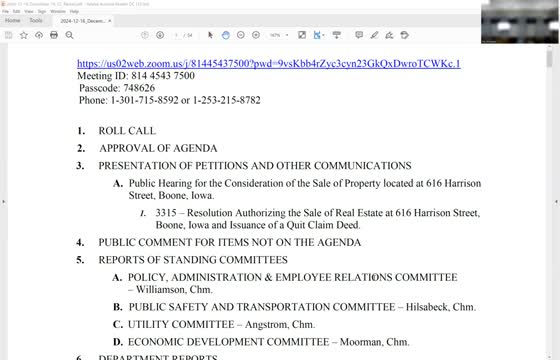Click 'PRESENTATION OF PETITIONS AND OTHER COMMUNICATIONS'

[255, 166]
